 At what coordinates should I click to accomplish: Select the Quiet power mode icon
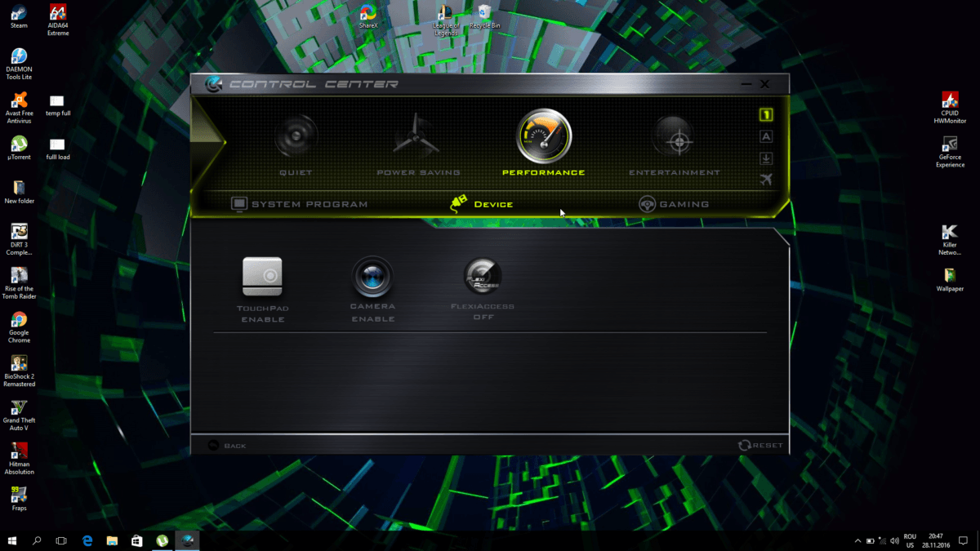point(295,136)
